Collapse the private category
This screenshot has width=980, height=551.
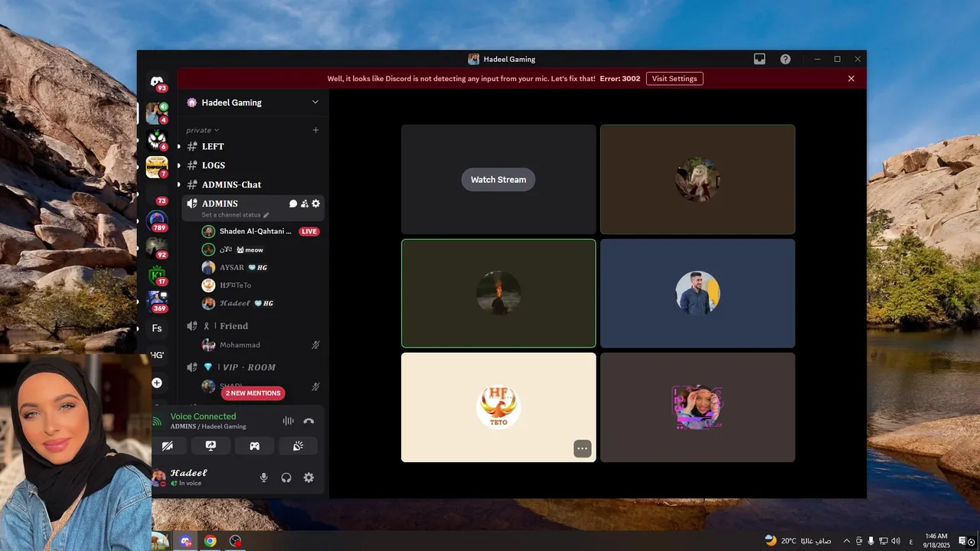point(202,130)
